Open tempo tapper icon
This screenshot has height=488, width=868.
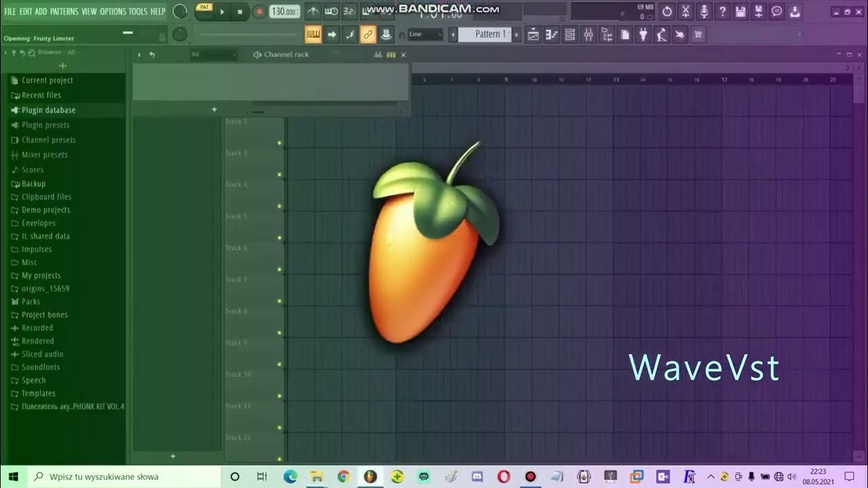[661, 34]
